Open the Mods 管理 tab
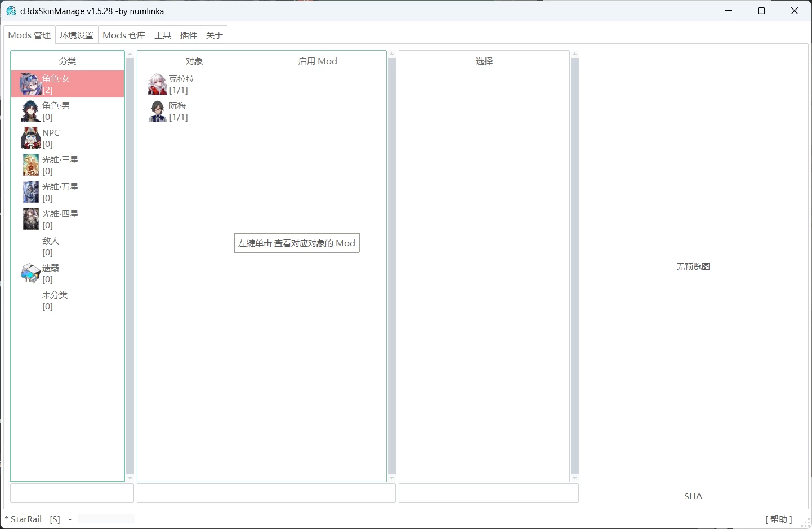The image size is (812, 529). (x=29, y=35)
